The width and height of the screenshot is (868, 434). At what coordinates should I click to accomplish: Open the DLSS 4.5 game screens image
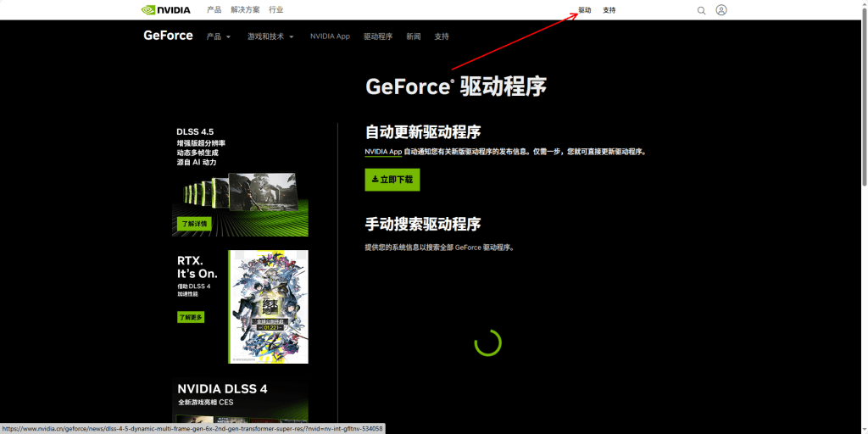[240, 191]
